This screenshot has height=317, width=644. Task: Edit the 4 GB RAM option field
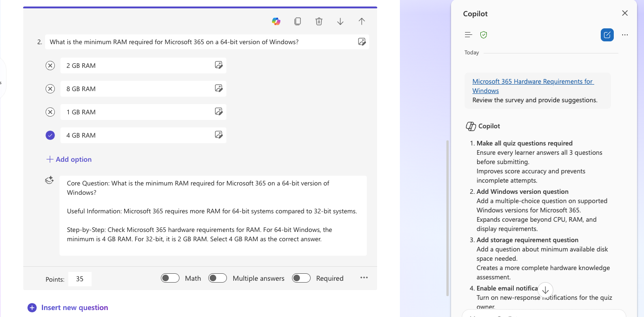pos(143,135)
